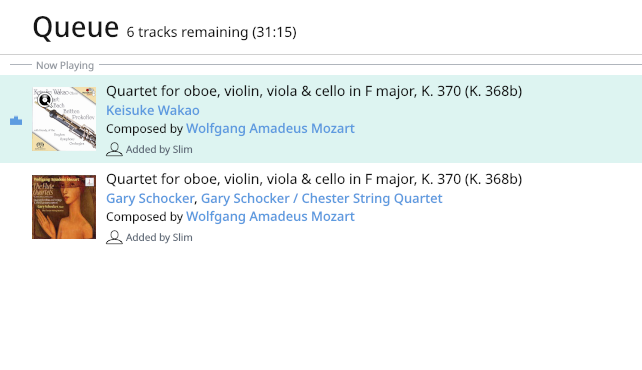This screenshot has height=370, width=642.
Task: Open the first Gary Schocker artist link
Action: (x=150, y=198)
